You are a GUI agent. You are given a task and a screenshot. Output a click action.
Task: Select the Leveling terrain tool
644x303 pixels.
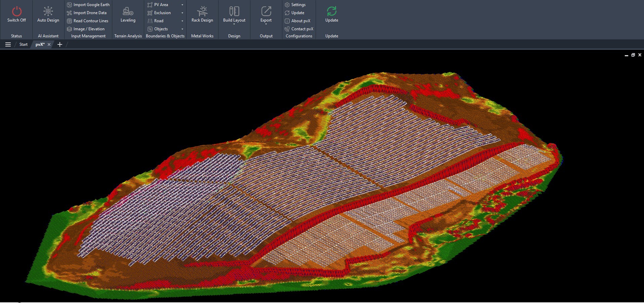128,11
